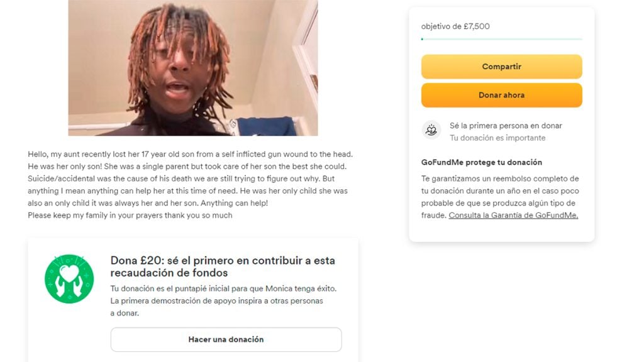The width and height of the screenshot is (644, 362).
Task: Click the green filled start of the goal progress bar
Action: 422,39
